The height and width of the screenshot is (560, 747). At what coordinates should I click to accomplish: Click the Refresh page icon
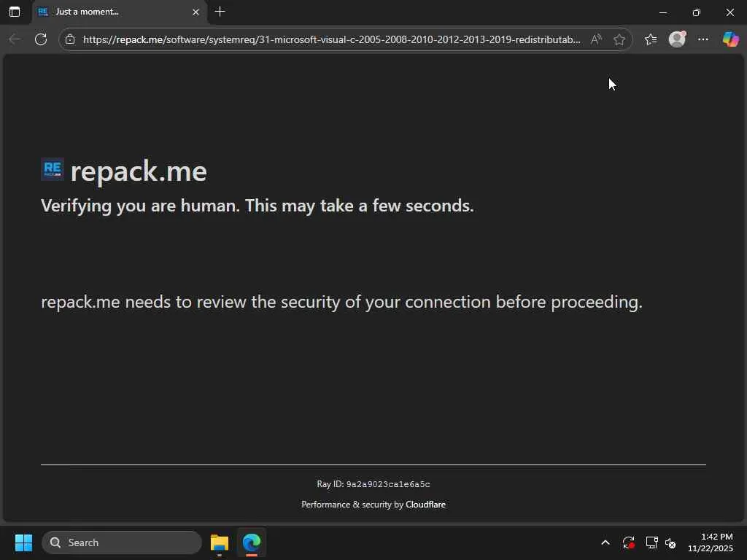click(41, 39)
